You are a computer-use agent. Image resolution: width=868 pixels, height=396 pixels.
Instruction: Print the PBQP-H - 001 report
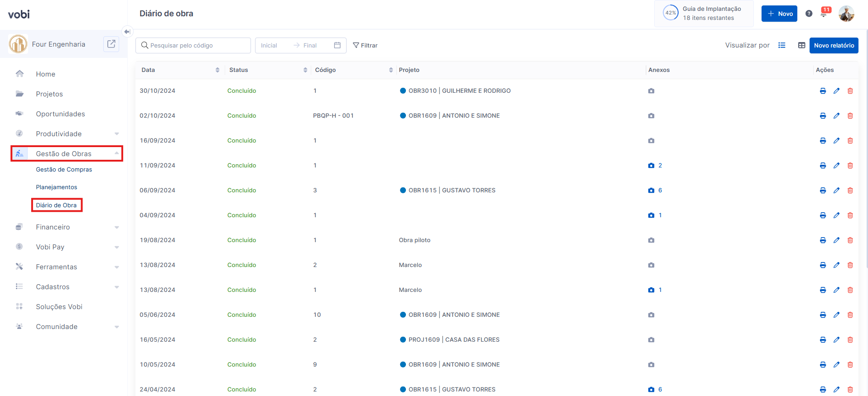coord(823,116)
